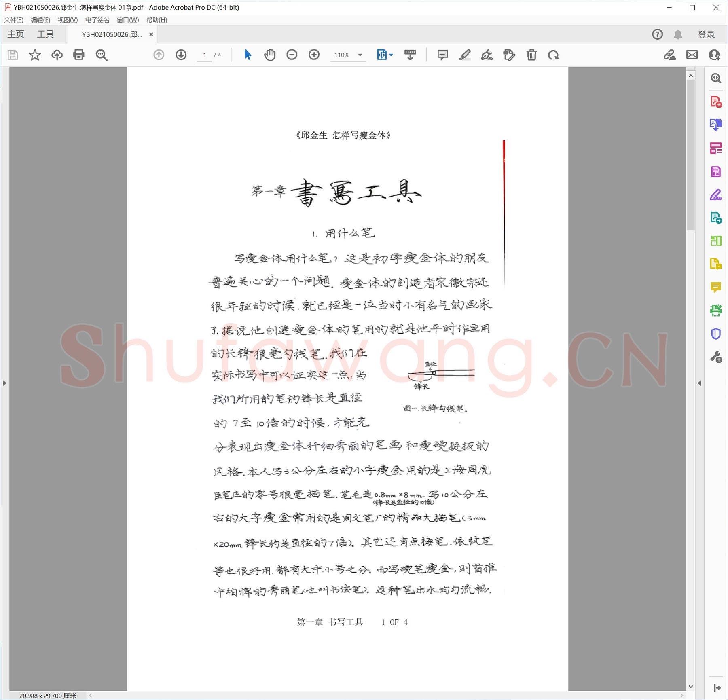Send file by email envelope icon
Viewport: 728px width, 700px height.
692,55
